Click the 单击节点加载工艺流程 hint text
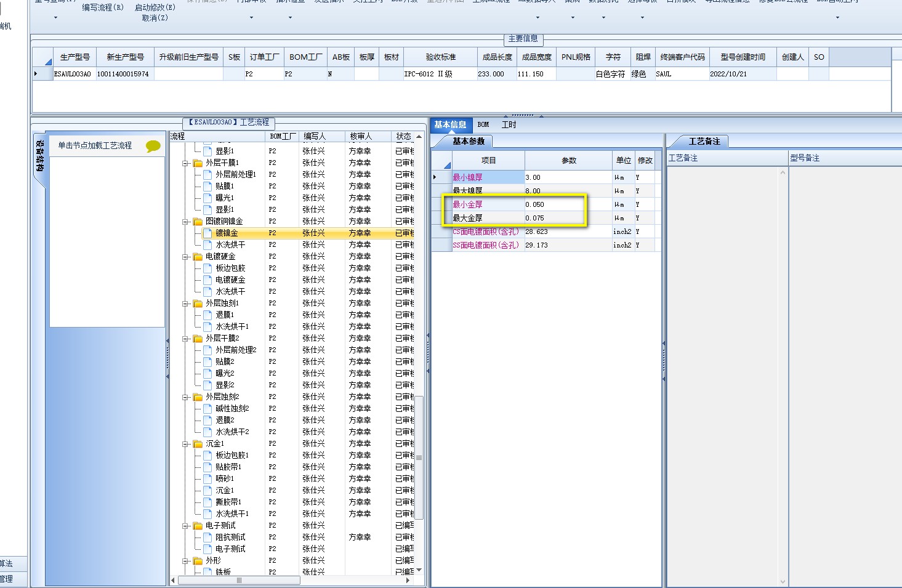This screenshot has height=588, width=902. [95, 146]
